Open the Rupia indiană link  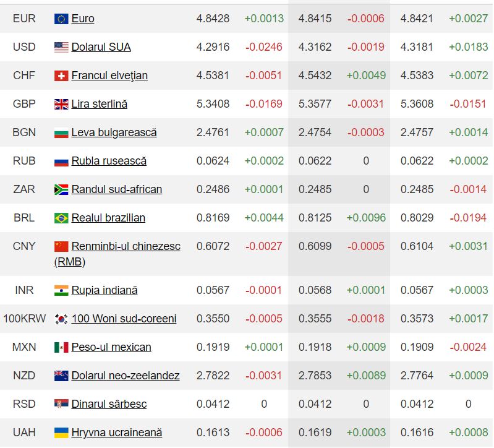pyautogui.click(x=104, y=290)
